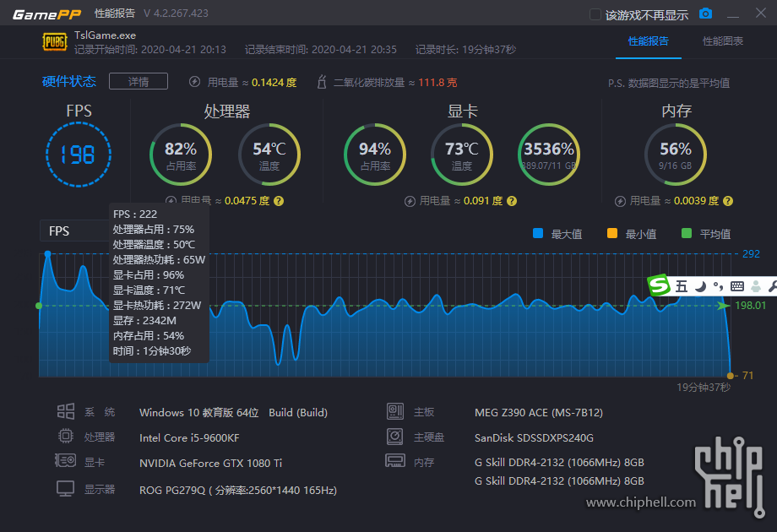Click the 记录时长 19分钟37秒 text

click(x=465, y=50)
